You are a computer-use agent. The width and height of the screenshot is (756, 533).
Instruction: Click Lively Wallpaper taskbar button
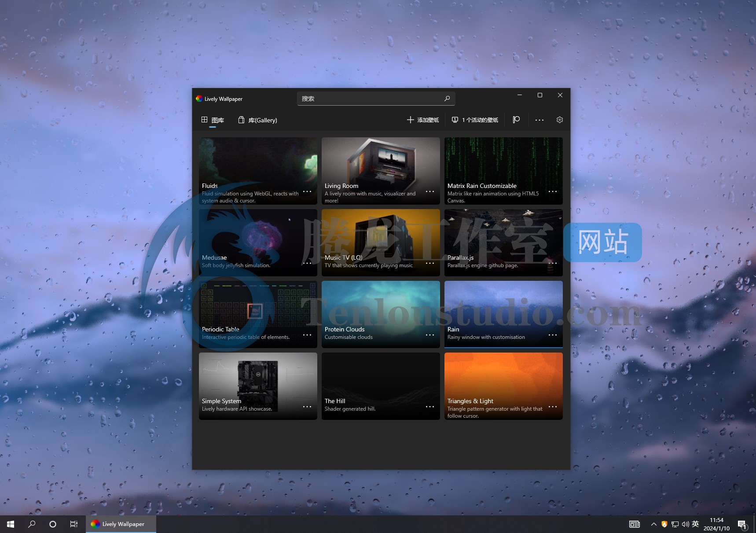121,524
